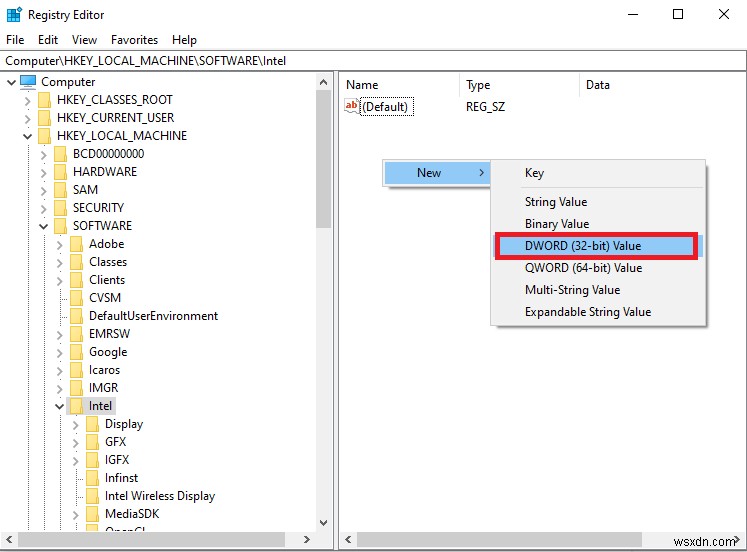Image resolution: width=747 pixels, height=552 pixels.
Task: Expand the HARDWARE key
Action: click(44, 173)
